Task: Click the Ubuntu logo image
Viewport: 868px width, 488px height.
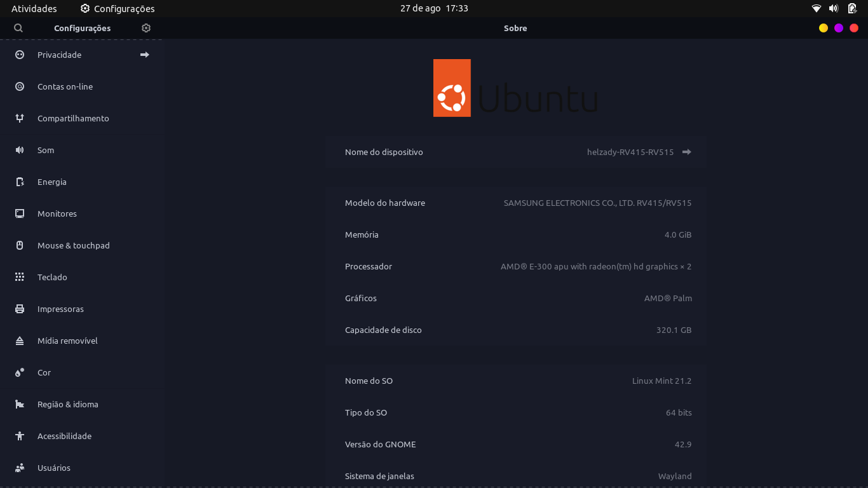Action: pyautogui.click(x=515, y=88)
